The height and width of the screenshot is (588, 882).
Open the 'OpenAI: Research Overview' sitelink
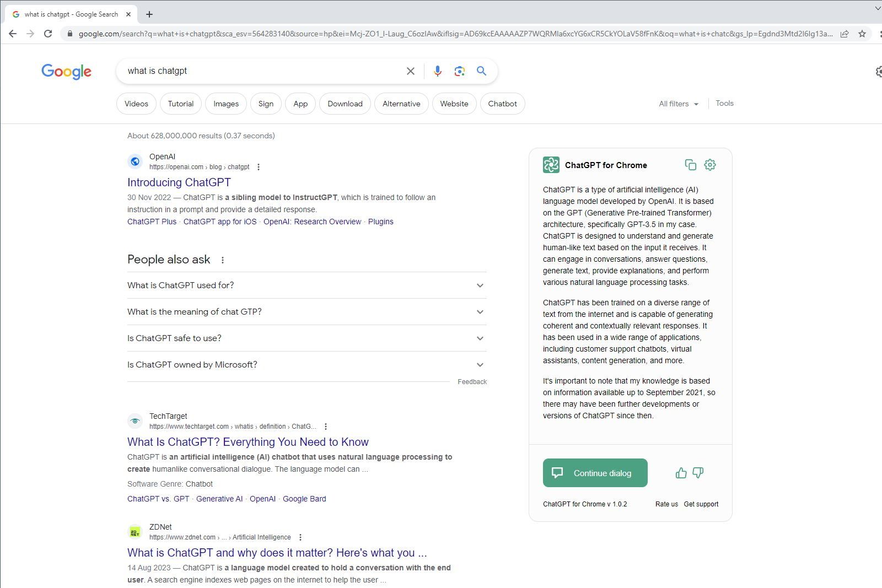312,222
